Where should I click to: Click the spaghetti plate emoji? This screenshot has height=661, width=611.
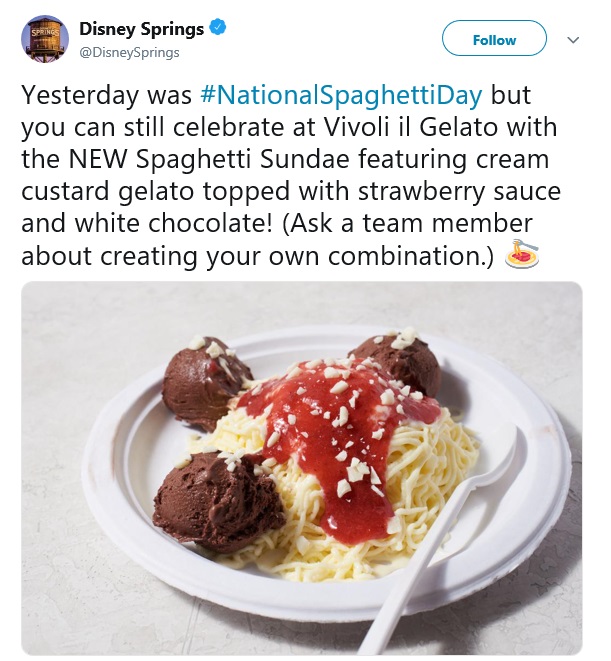[522, 255]
